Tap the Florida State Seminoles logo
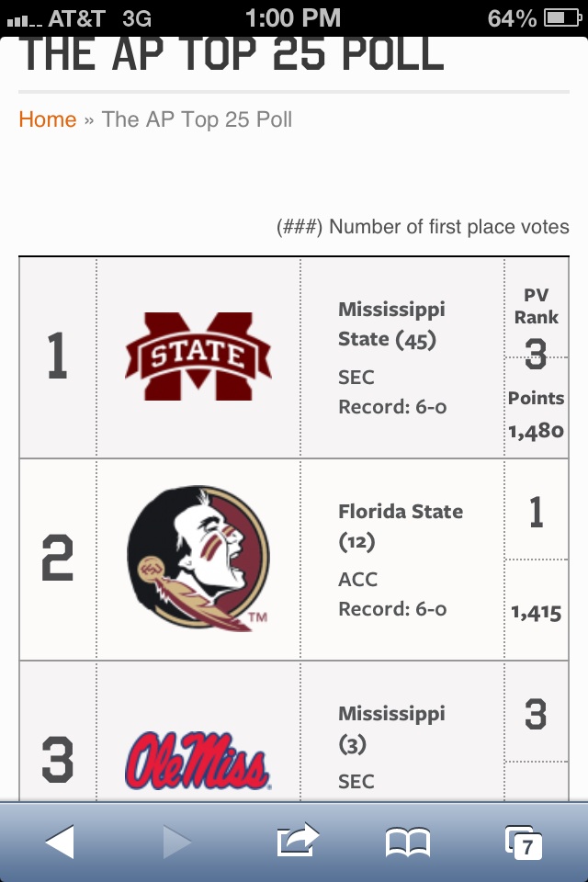The image size is (588, 882). pyautogui.click(x=198, y=559)
